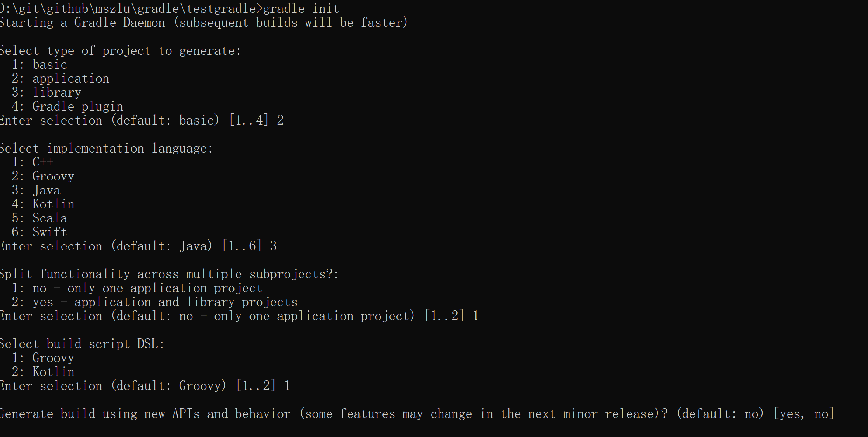Viewport: 868px width, 437px height.
Task: Click the '1: C++' language option
Action: click(33, 162)
